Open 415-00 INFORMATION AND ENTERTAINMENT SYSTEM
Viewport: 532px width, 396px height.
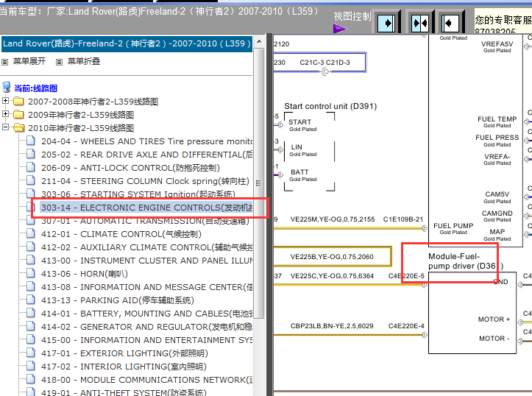[147, 340]
